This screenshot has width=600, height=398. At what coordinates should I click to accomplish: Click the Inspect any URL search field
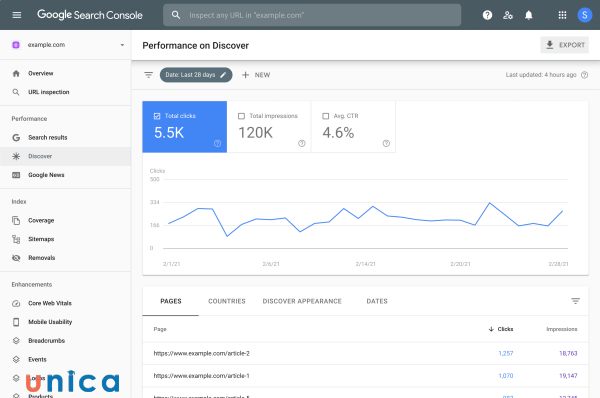coord(312,15)
